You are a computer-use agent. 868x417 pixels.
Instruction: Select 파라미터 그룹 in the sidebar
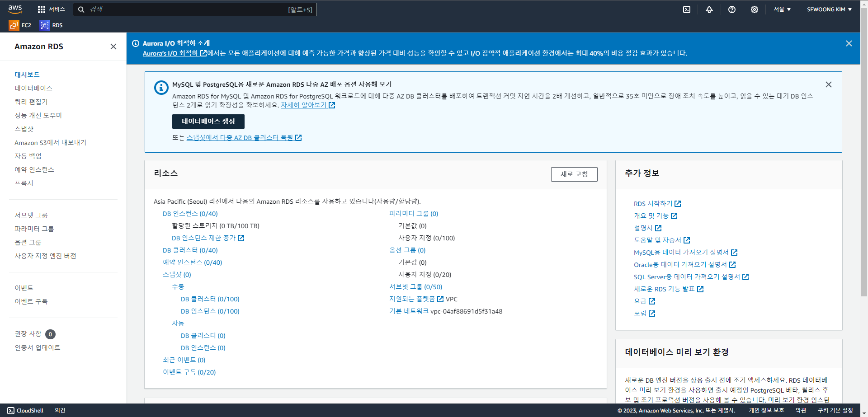coord(34,229)
